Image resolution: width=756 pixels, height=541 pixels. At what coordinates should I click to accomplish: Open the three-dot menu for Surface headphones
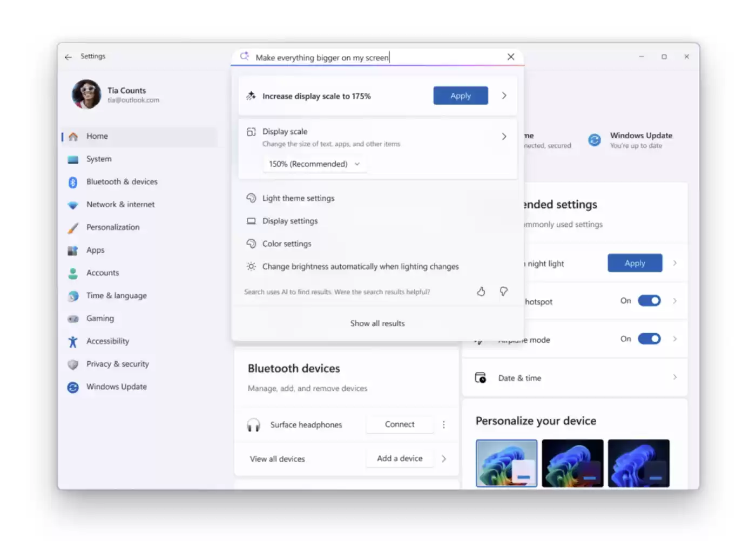444,425
